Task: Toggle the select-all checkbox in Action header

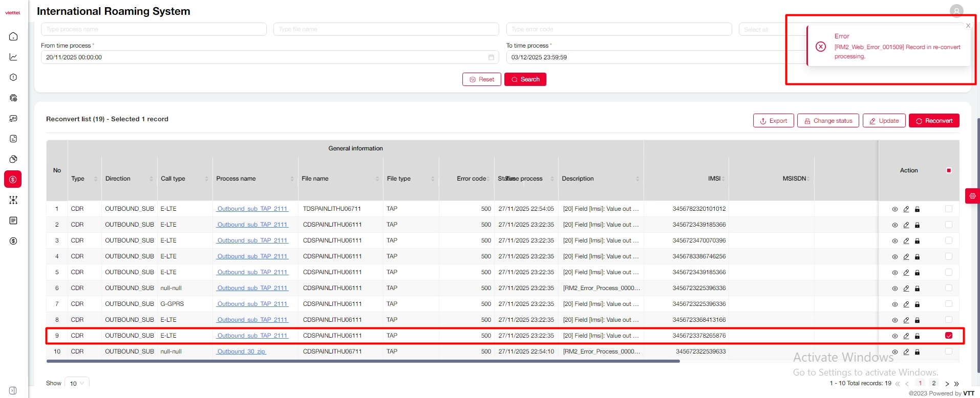Action: click(x=948, y=170)
